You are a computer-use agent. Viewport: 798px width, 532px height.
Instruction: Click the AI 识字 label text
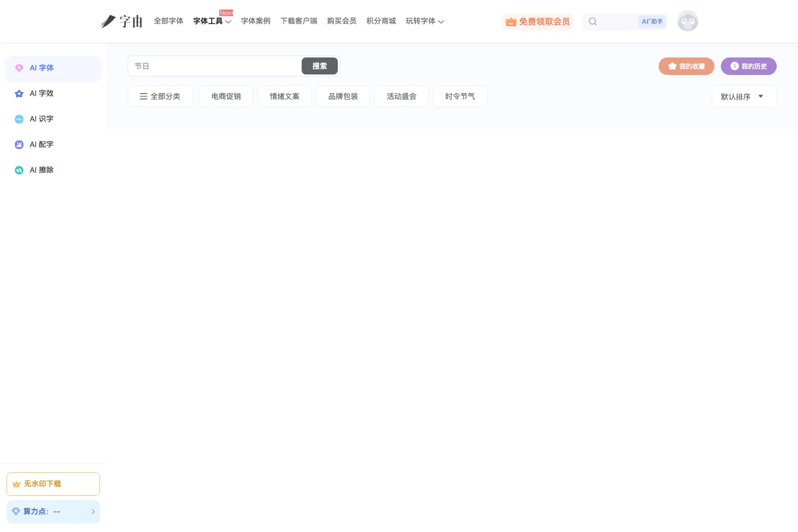pyautogui.click(x=41, y=119)
